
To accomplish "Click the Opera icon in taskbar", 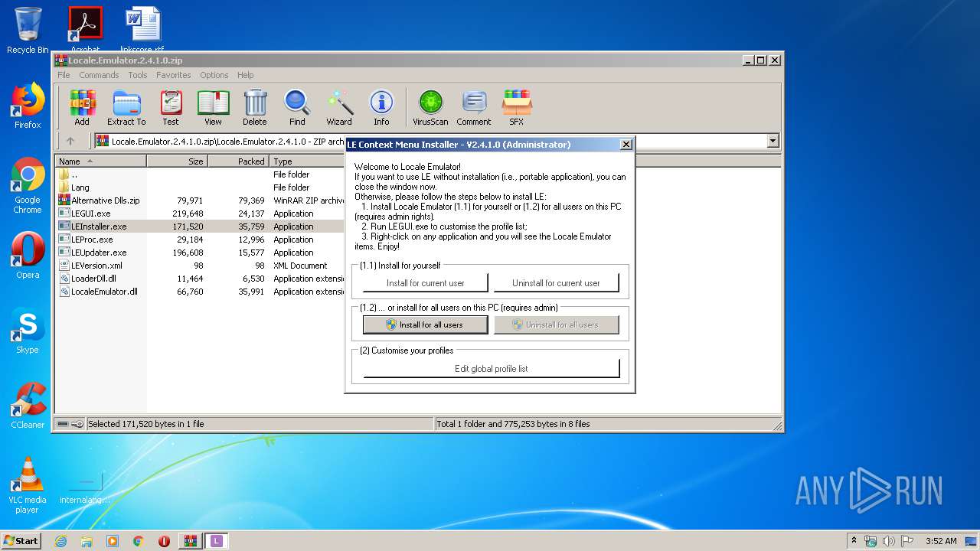I will 164,541.
